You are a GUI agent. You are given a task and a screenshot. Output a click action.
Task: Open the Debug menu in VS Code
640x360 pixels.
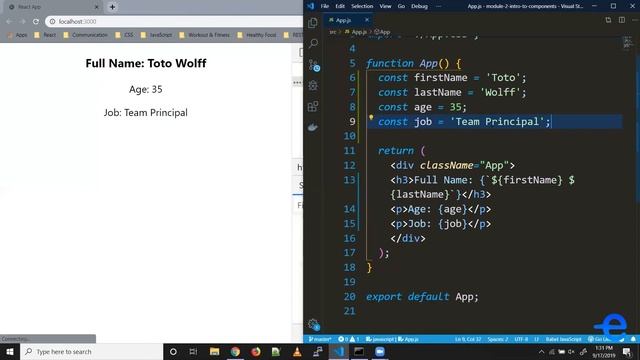(419, 6)
